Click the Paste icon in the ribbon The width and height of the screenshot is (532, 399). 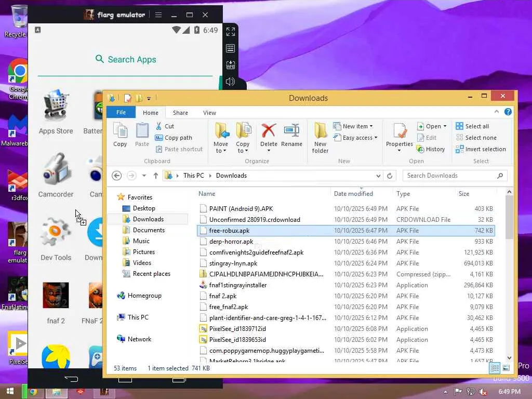point(142,135)
